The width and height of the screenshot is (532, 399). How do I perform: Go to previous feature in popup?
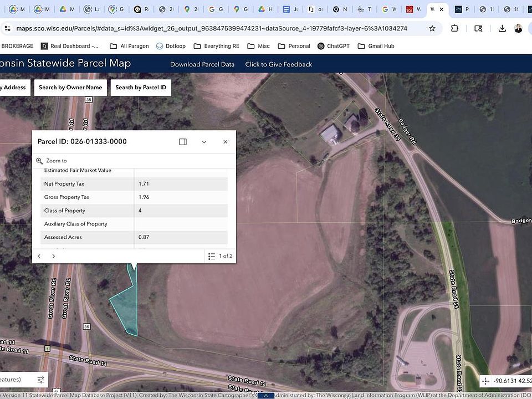point(39,256)
